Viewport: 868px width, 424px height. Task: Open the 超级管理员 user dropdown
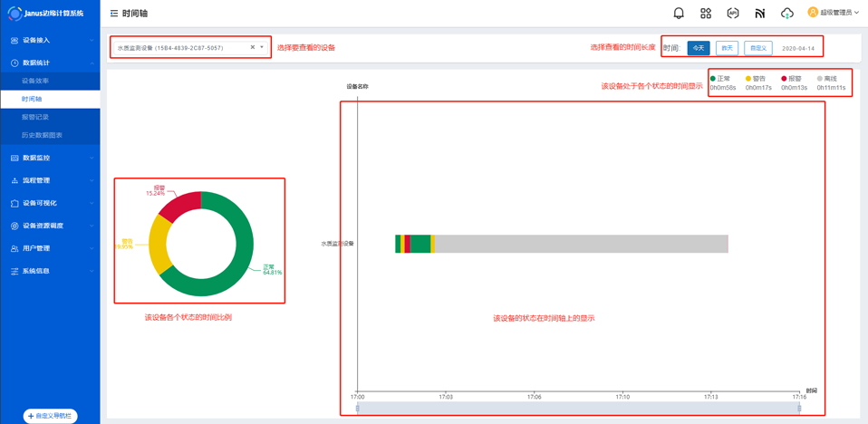click(834, 13)
